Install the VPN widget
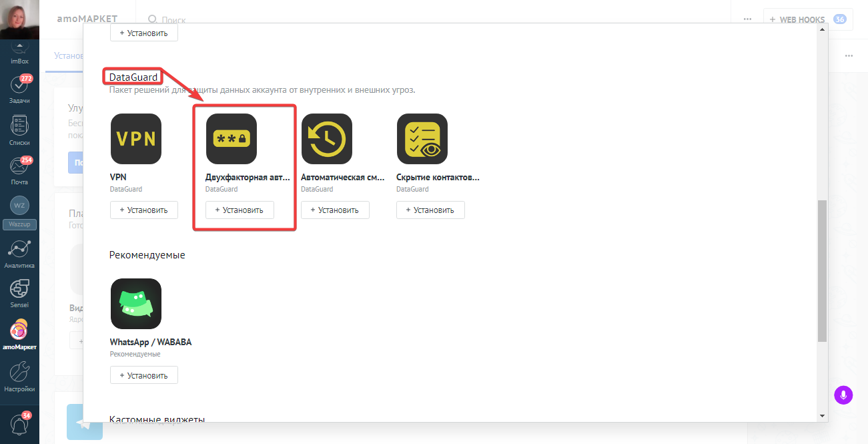Image resolution: width=868 pixels, height=444 pixels. 144,210
